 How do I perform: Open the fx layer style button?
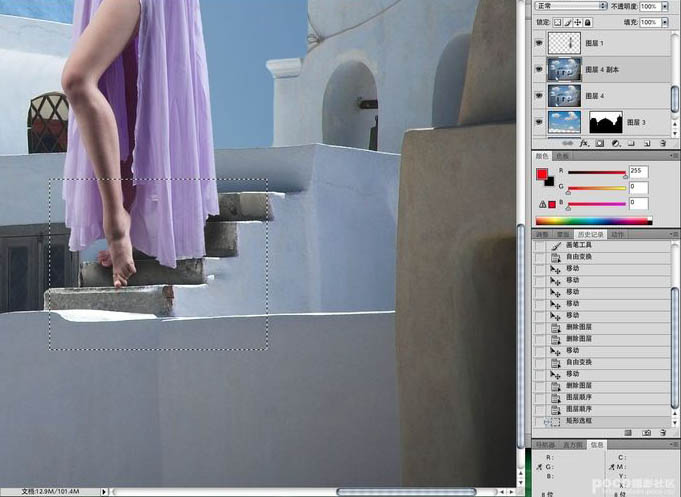tap(584, 143)
